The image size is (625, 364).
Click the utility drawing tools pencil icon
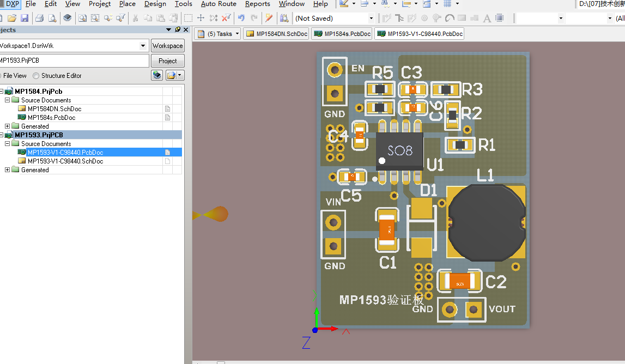pyautogui.click(x=344, y=4)
